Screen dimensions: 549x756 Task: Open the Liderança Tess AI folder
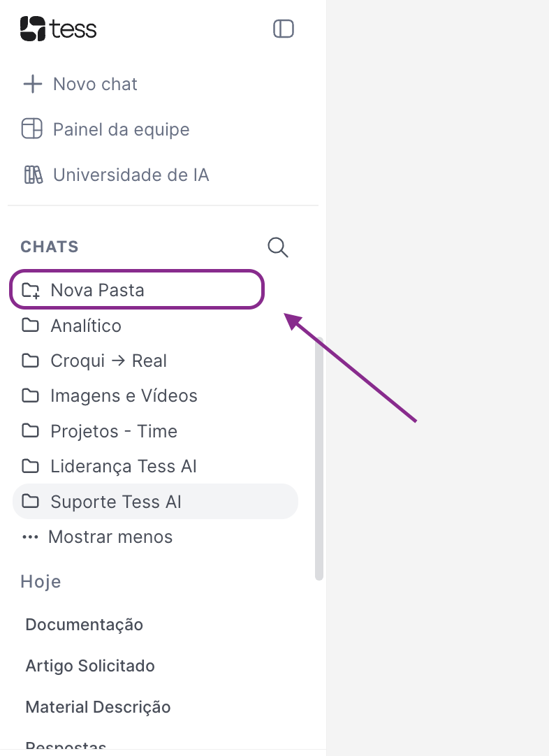pos(123,465)
